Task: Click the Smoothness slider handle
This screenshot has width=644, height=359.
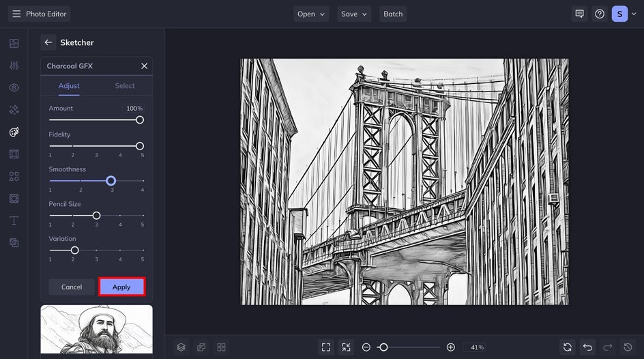Action: 111,181
